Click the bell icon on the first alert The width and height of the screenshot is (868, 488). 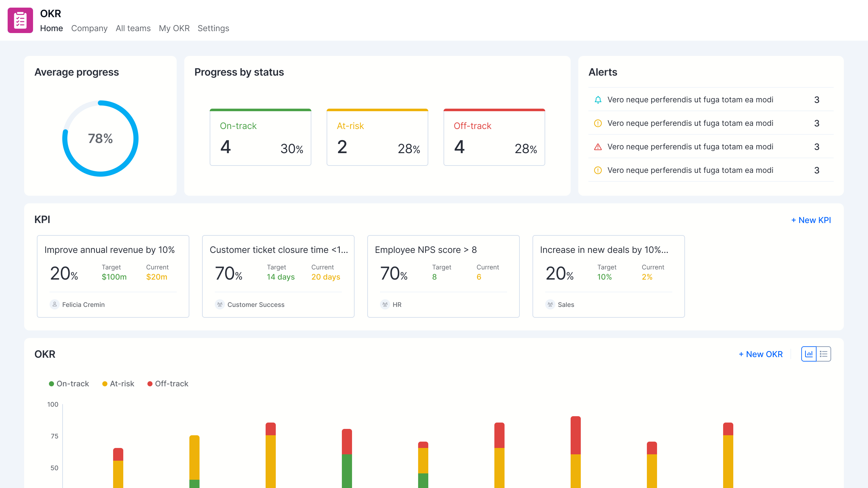pos(598,100)
